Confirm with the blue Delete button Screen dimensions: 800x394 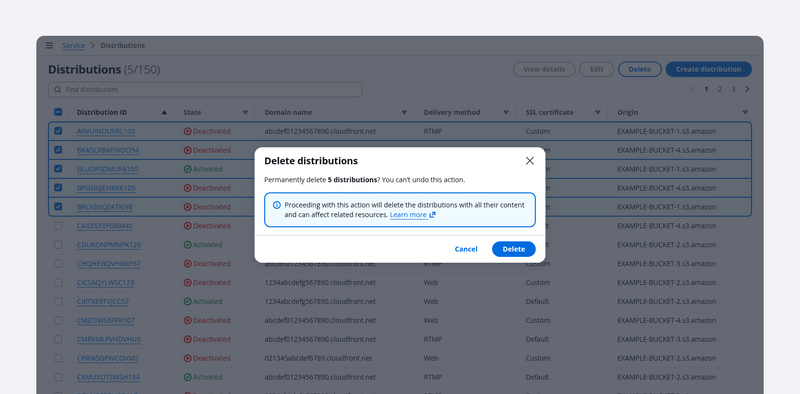514,249
